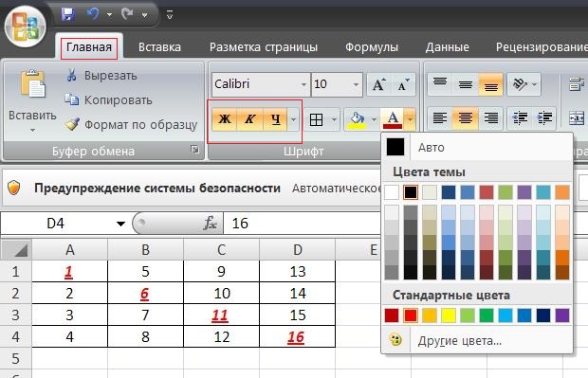Viewport: 588px width, 378px height.
Task: Toggle bold Ж formatting
Action: tap(225, 119)
